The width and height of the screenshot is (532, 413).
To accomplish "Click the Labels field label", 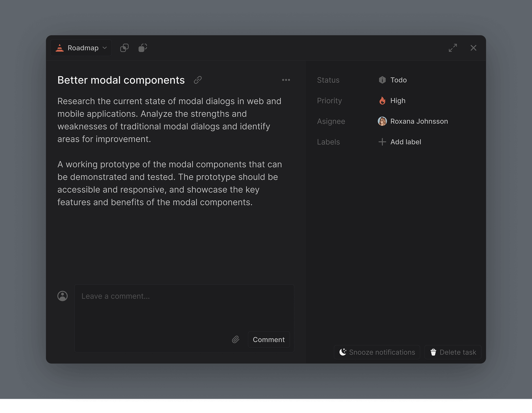I will pyautogui.click(x=328, y=142).
